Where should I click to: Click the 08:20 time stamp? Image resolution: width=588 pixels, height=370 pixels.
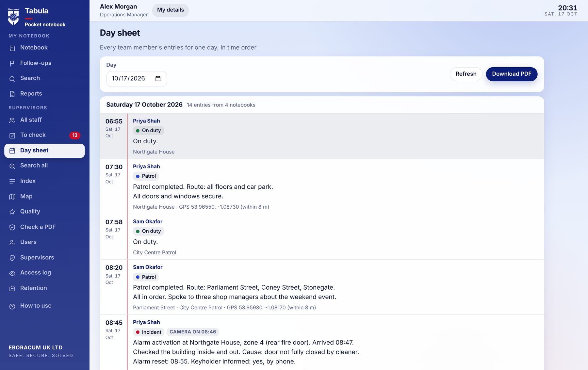pos(114,268)
